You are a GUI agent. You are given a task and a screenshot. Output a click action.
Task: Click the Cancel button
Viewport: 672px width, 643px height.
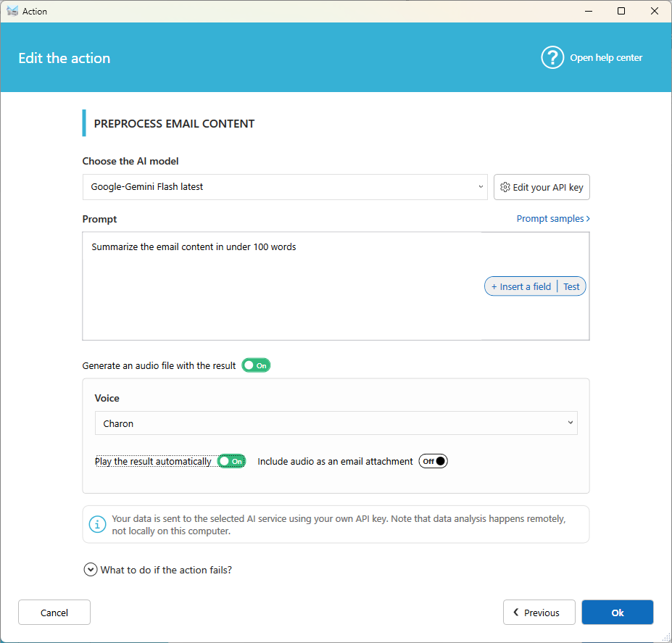[x=54, y=612]
